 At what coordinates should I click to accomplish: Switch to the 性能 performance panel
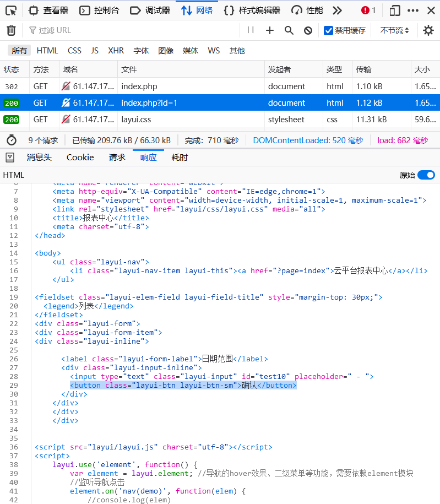pos(307,10)
